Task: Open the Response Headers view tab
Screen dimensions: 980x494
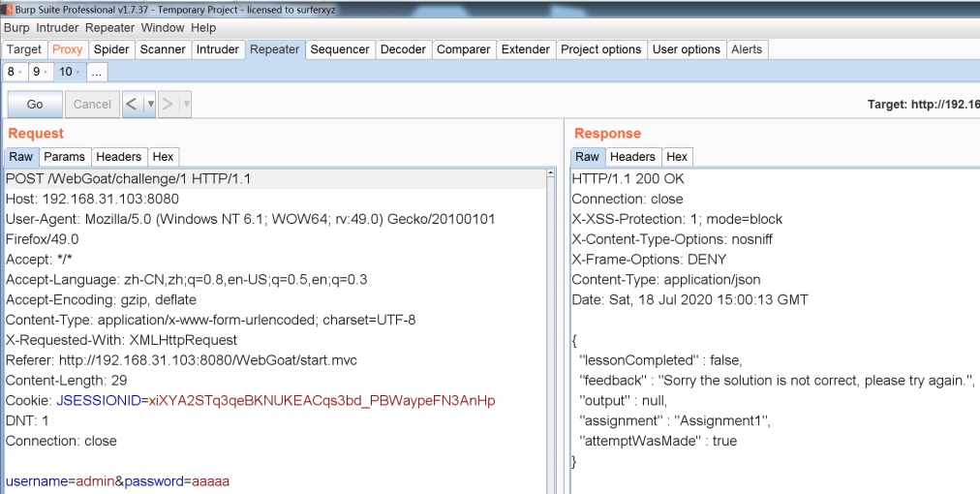Action: tap(632, 156)
